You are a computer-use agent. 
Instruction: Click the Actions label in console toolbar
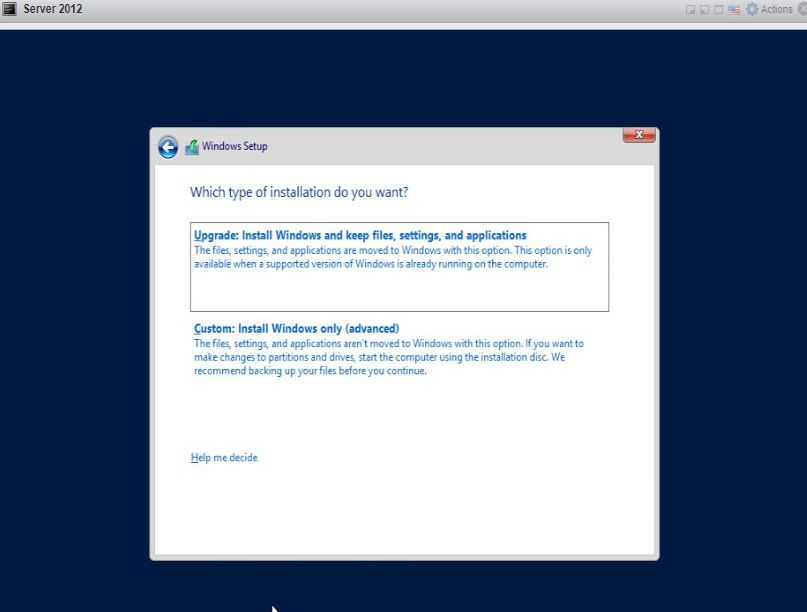[777, 9]
